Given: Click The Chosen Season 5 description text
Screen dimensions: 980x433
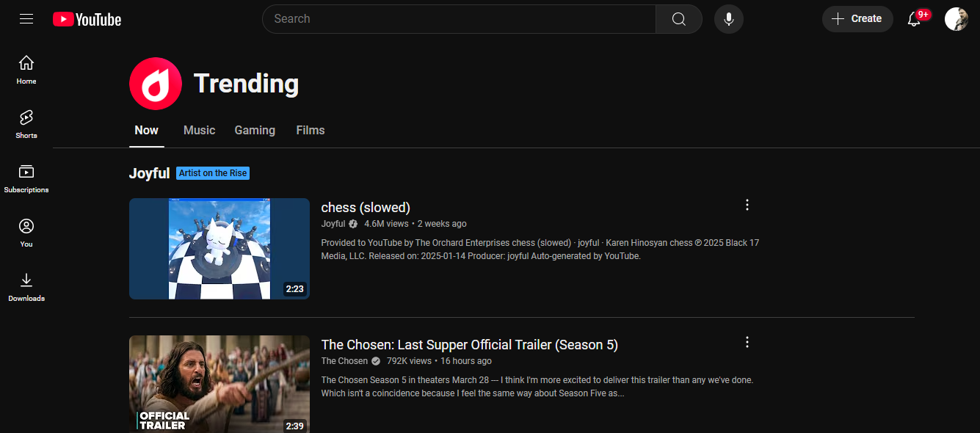Looking at the screenshot, I should pos(537,387).
